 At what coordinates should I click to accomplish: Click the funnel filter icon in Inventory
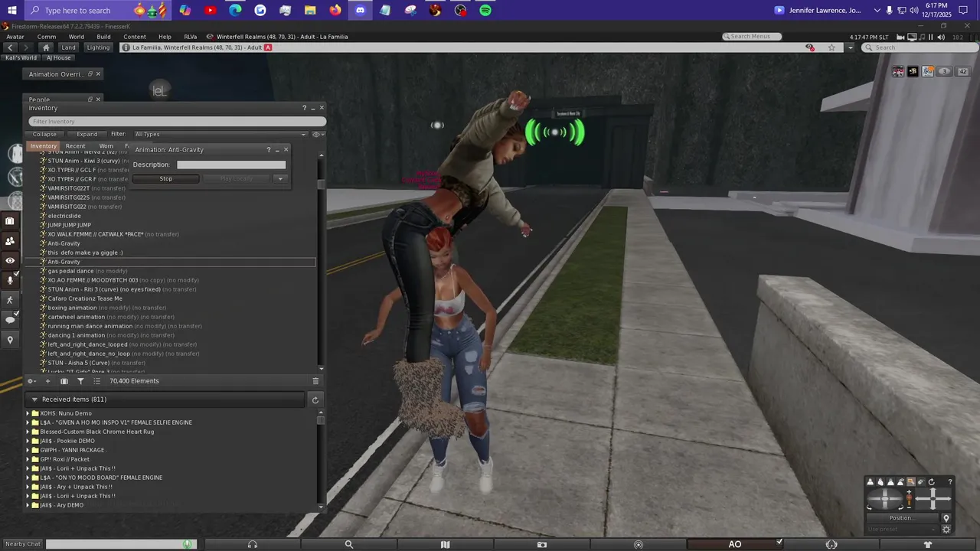pyautogui.click(x=80, y=381)
